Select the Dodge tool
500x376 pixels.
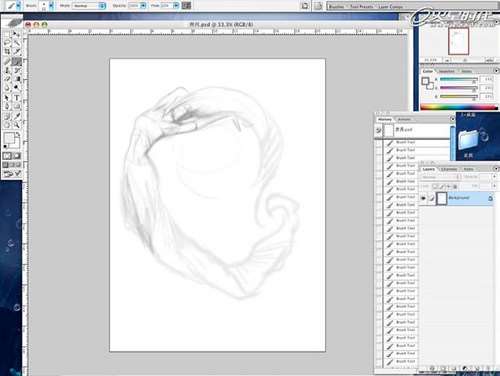(17, 88)
